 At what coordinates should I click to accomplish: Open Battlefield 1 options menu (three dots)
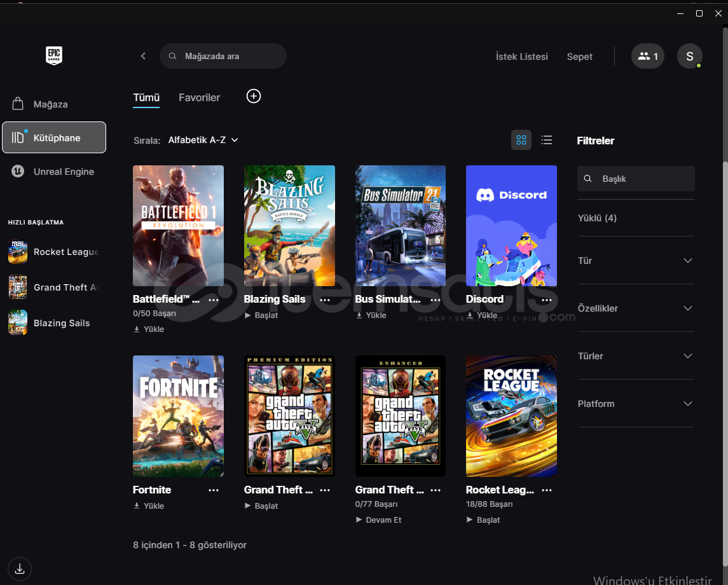(214, 300)
